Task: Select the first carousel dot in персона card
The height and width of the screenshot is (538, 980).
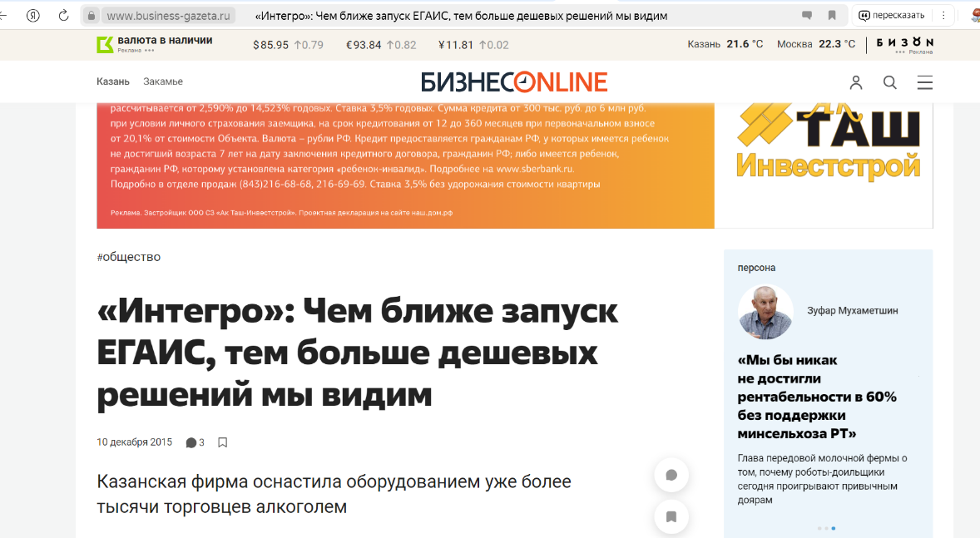Action: click(819, 529)
